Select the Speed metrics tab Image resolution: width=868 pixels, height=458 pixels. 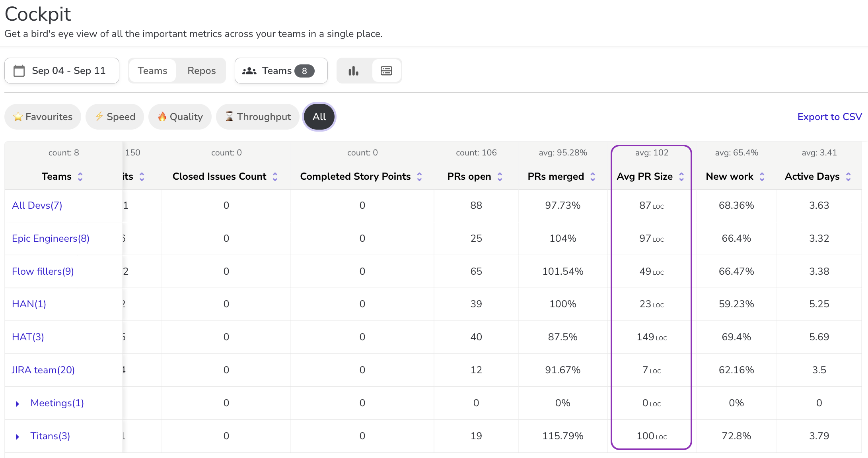point(115,117)
